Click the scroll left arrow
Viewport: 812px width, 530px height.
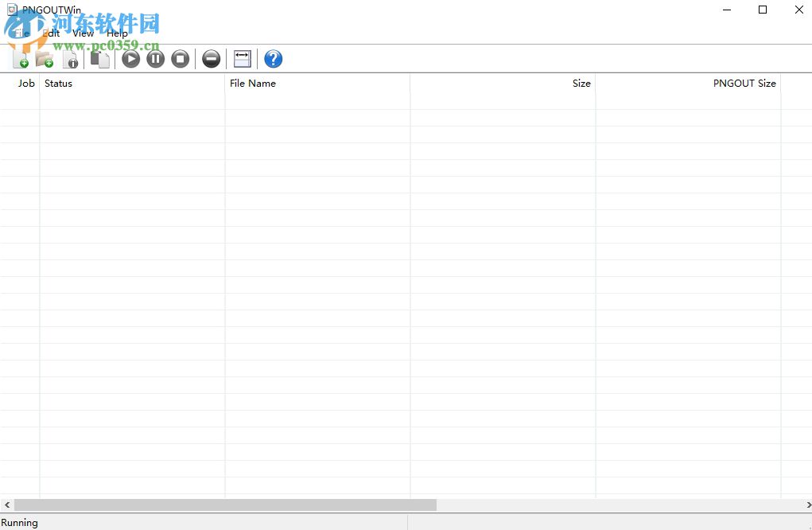tap(6, 505)
